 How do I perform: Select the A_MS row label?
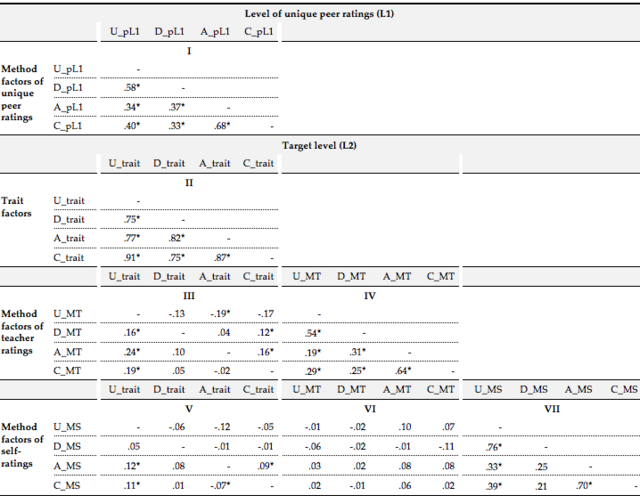pyautogui.click(x=67, y=466)
